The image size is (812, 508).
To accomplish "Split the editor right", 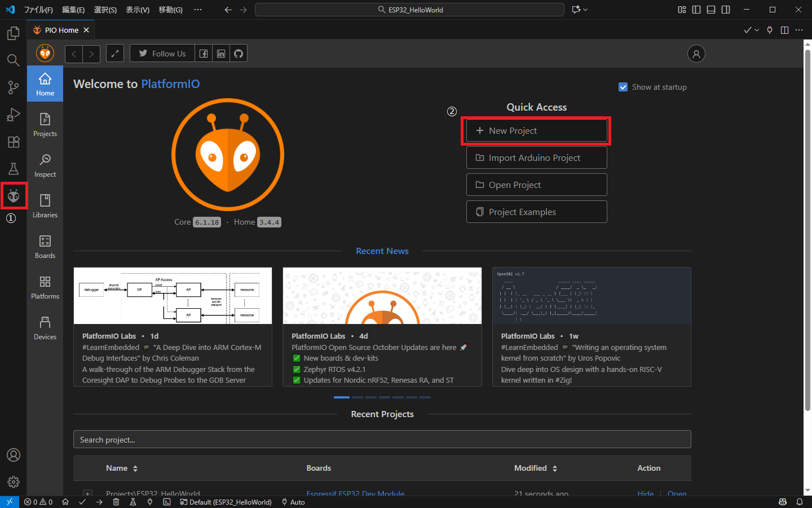I will coord(784,30).
